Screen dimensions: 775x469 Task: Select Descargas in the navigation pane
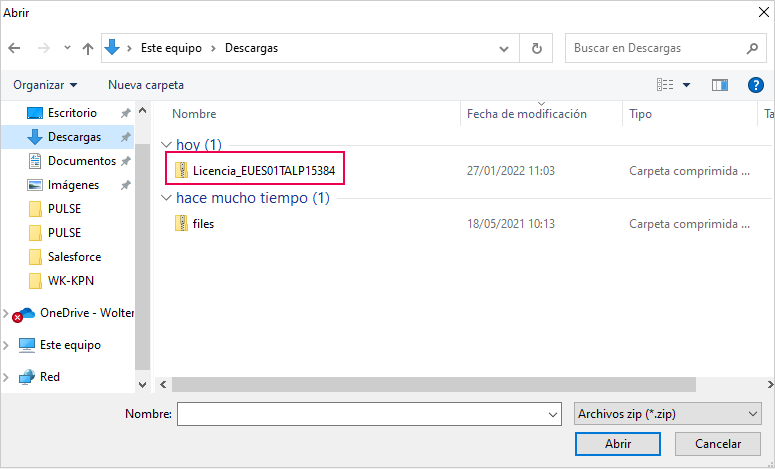(x=67, y=137)
